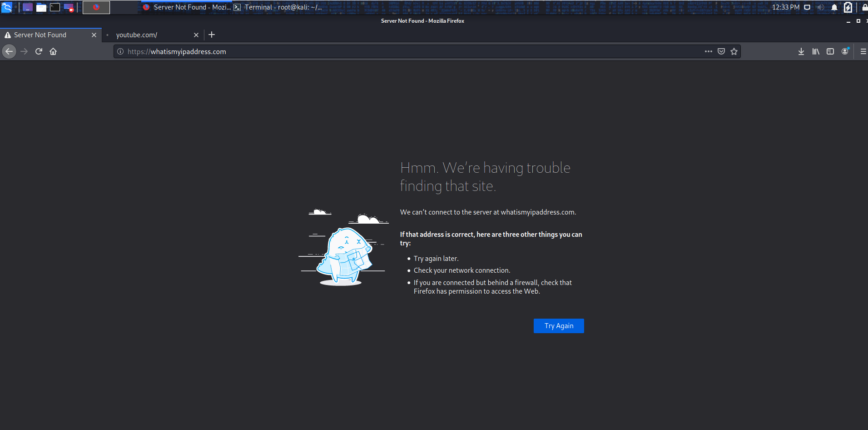This screenshot has height=430, width=868.
Task: Go forward one page
Action: pyautogui.click(x=24, y=51)
